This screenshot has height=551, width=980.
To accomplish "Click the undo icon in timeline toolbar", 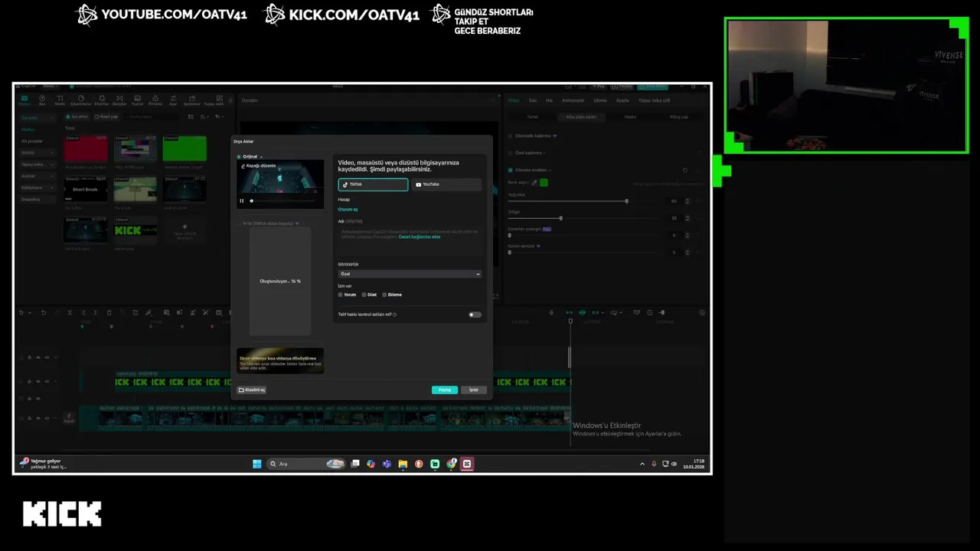I will coord(43,312).
